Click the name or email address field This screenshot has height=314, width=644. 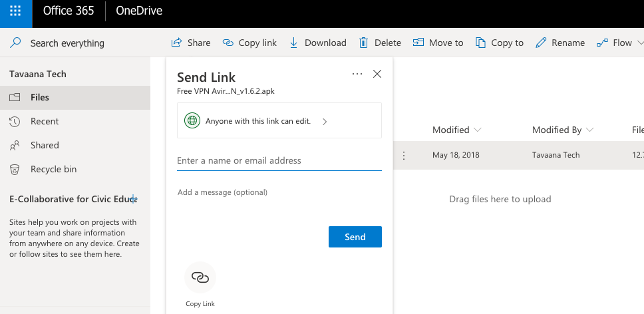click(x=279, y=160)
